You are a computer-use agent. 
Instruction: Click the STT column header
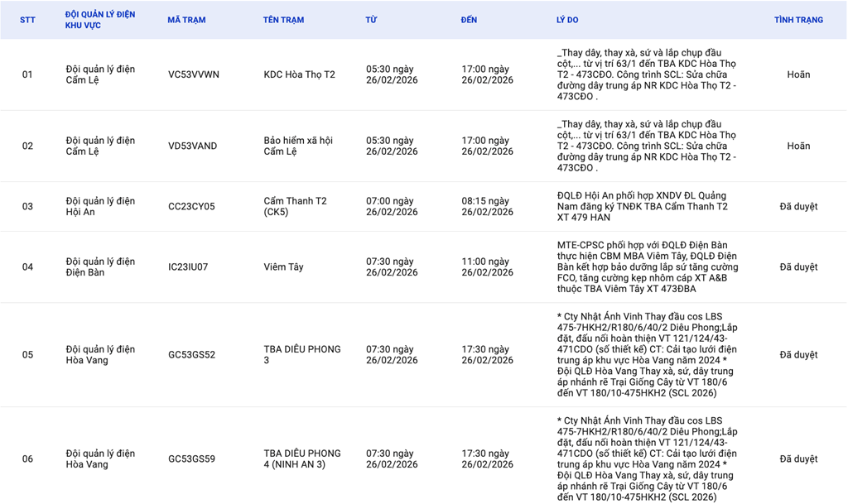[x=28, y=20]
